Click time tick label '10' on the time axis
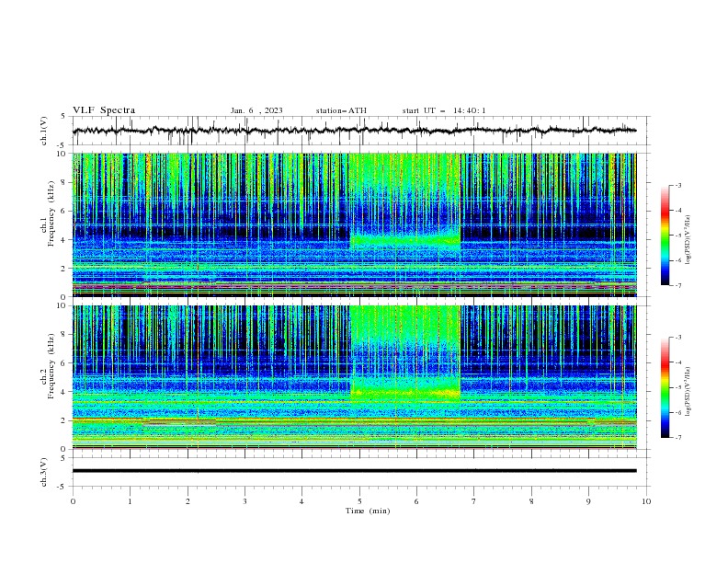The height and width of the screenshot is (563, 728). coord(646,501)
